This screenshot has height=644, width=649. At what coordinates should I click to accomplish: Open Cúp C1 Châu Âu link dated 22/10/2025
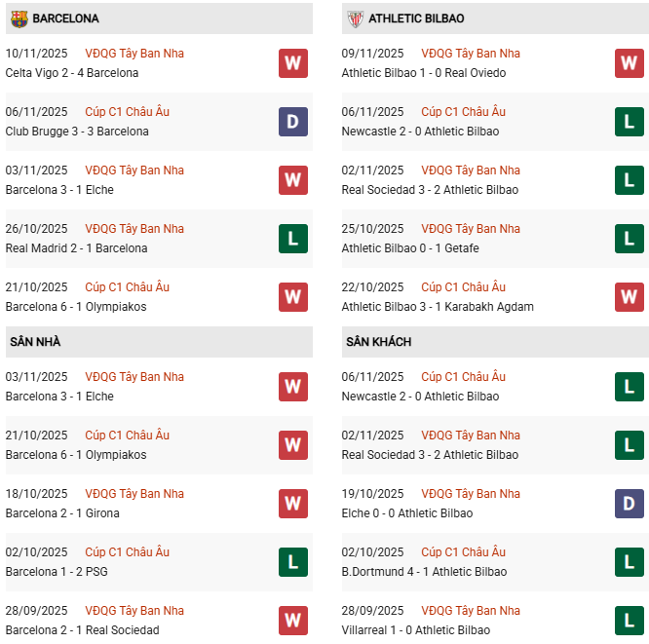point(464,287)
